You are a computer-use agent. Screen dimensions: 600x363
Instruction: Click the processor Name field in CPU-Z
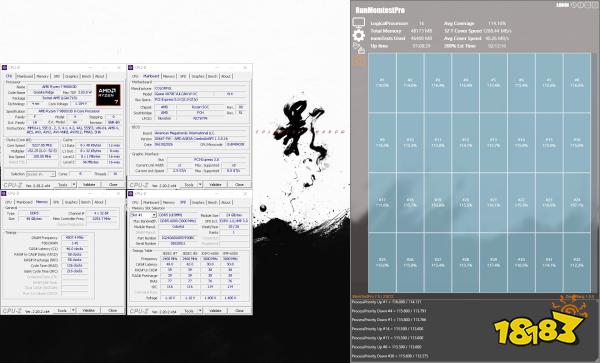(60, 87)
